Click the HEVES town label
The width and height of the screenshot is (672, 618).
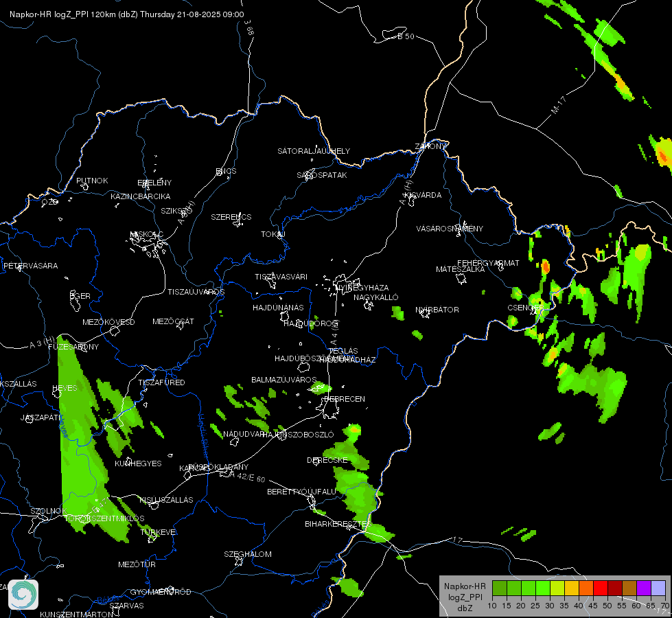pyautogui.click(x=65, y=388)
